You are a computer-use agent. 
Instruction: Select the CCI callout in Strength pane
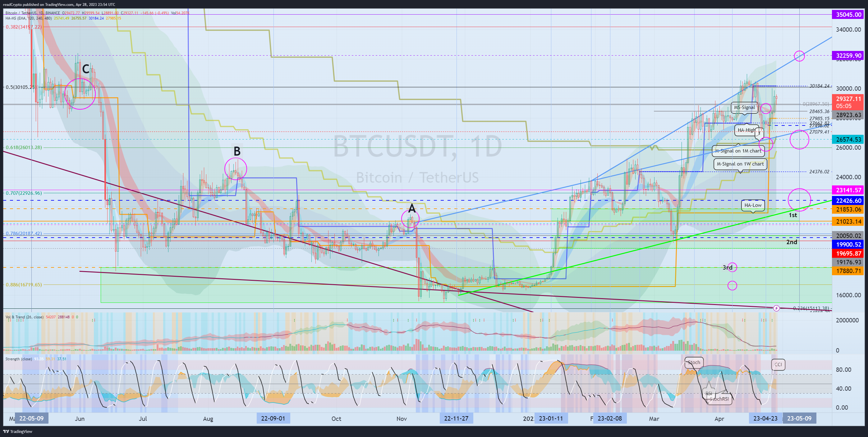coord(778,365)
